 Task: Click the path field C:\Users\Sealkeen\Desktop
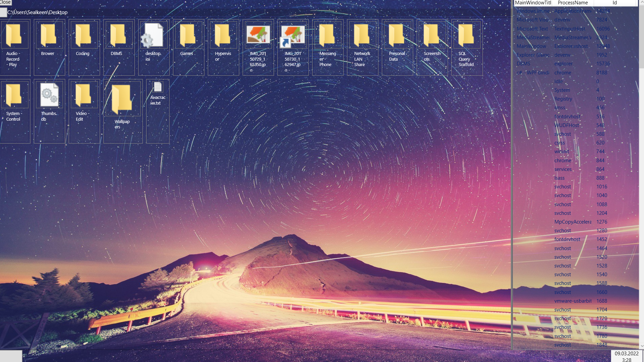pyautogui.click(x=38, y=12)
